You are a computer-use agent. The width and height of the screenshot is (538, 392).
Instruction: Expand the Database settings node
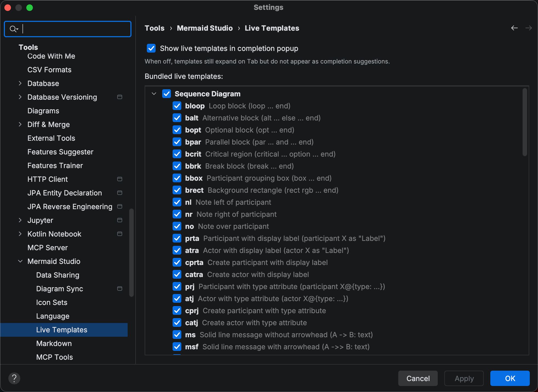(20, 83)
